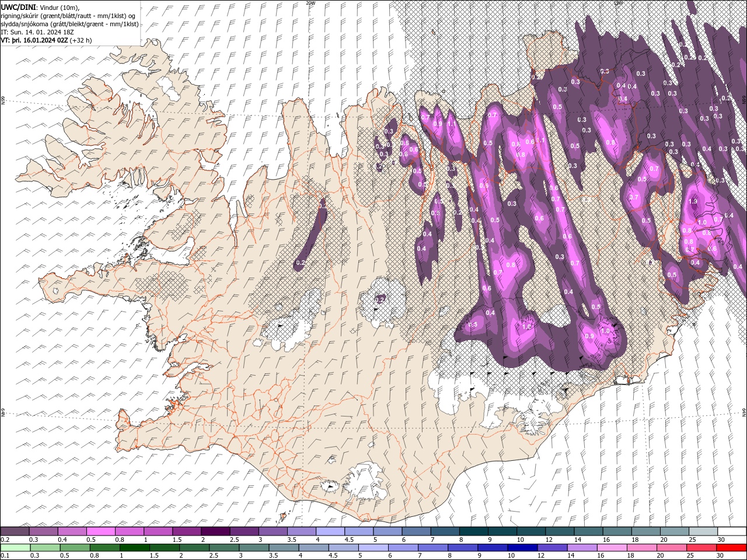Pick the lower legend swatch starting at 4
747x560 pixels.
pyautogui.click(x=313, y=548)
